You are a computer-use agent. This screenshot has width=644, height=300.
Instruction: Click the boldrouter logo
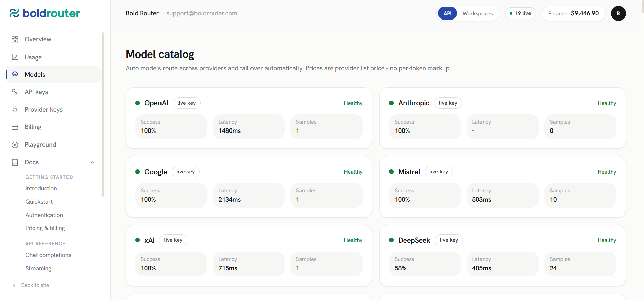[x=45, y=13]
